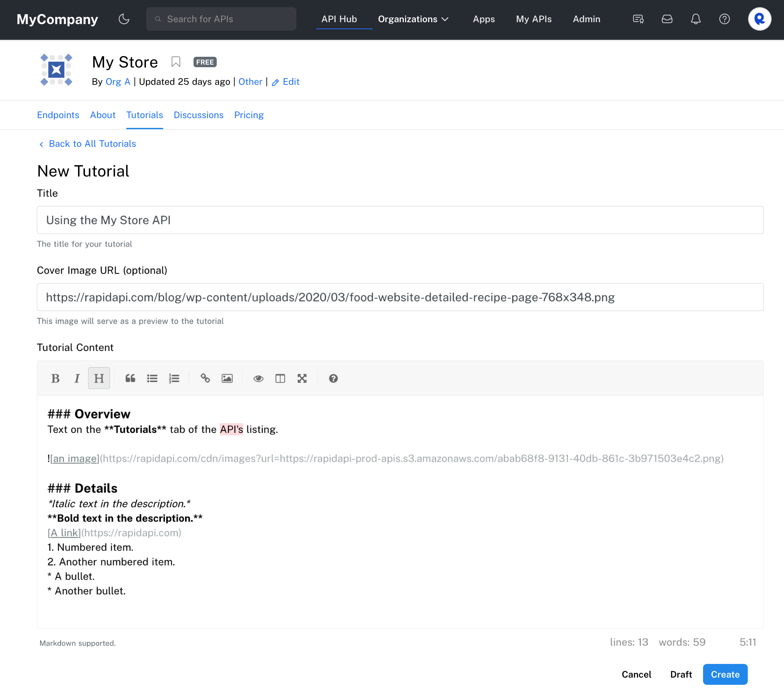Toggle heading formatting button
This screenshot has height=691, width=784.
[x=99, y=378]
